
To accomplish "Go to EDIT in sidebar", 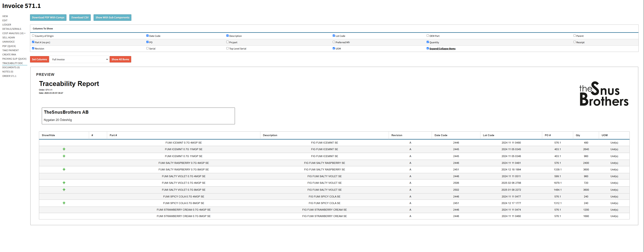I will (x=5, y=21).
